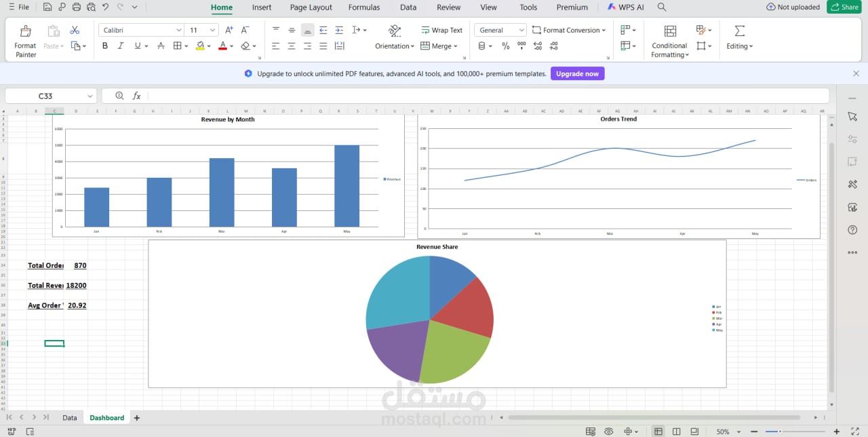Open the font color picker

231,45
